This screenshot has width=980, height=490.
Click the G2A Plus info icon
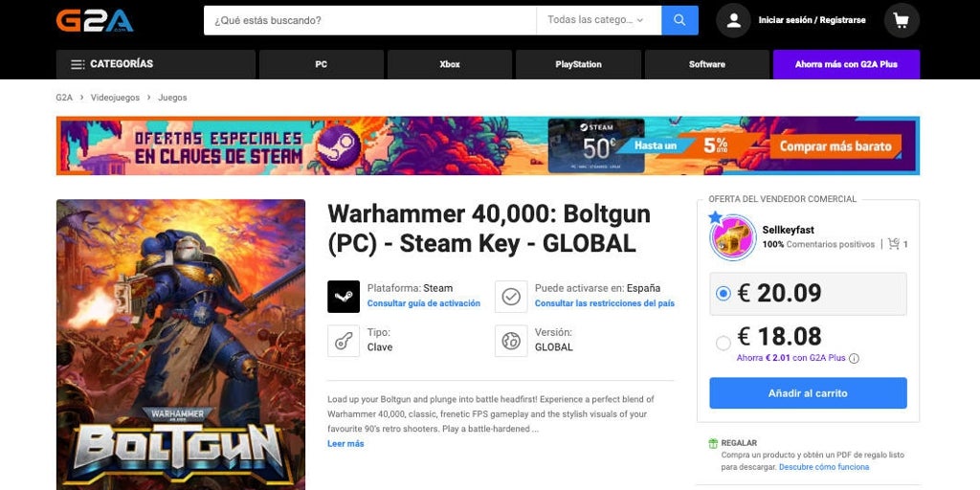tap(854, 358)
